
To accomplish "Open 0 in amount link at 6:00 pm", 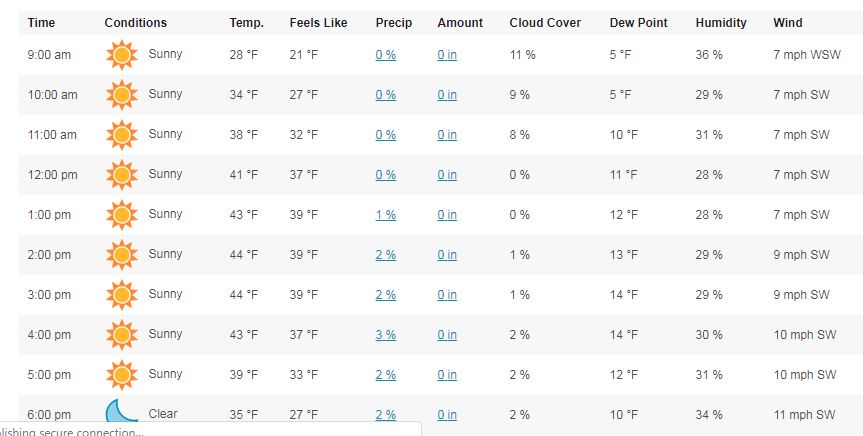I will pos(447,415).
